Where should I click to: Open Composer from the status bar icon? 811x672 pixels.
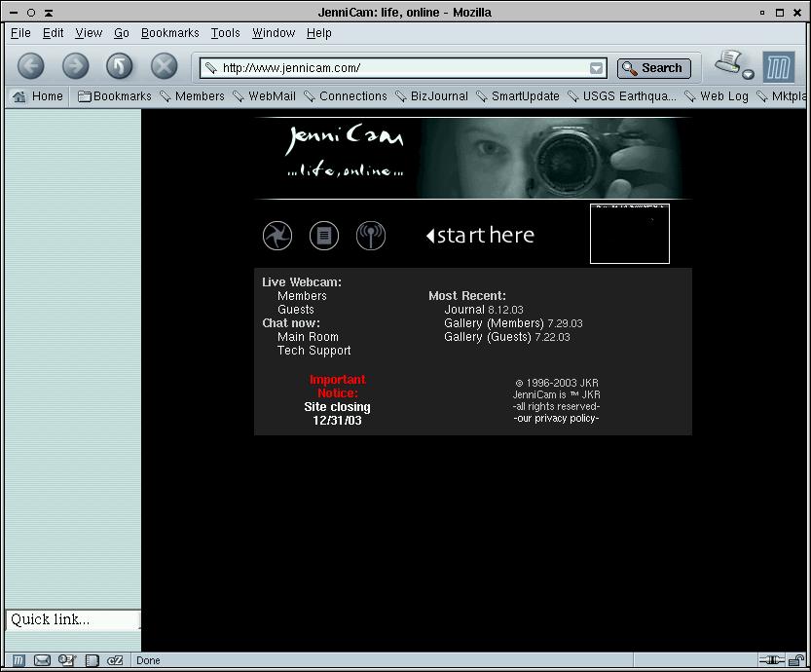(67, 660)
